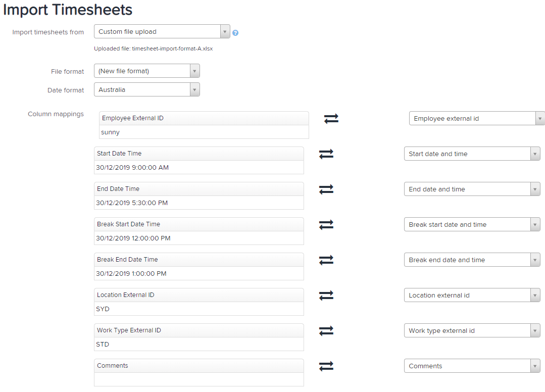This screenshot has height=392, width=545.
Task: Open the Custom file upload dropdown
Action: [x=162, y=31]
